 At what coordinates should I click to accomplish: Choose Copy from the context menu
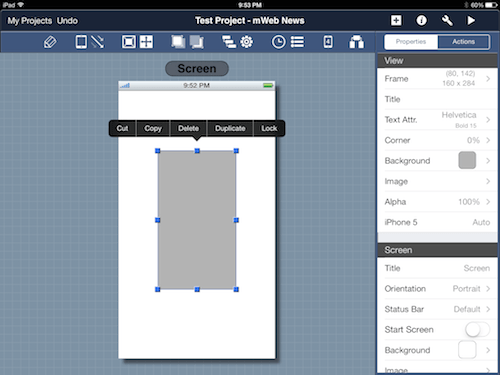[153, 128]
